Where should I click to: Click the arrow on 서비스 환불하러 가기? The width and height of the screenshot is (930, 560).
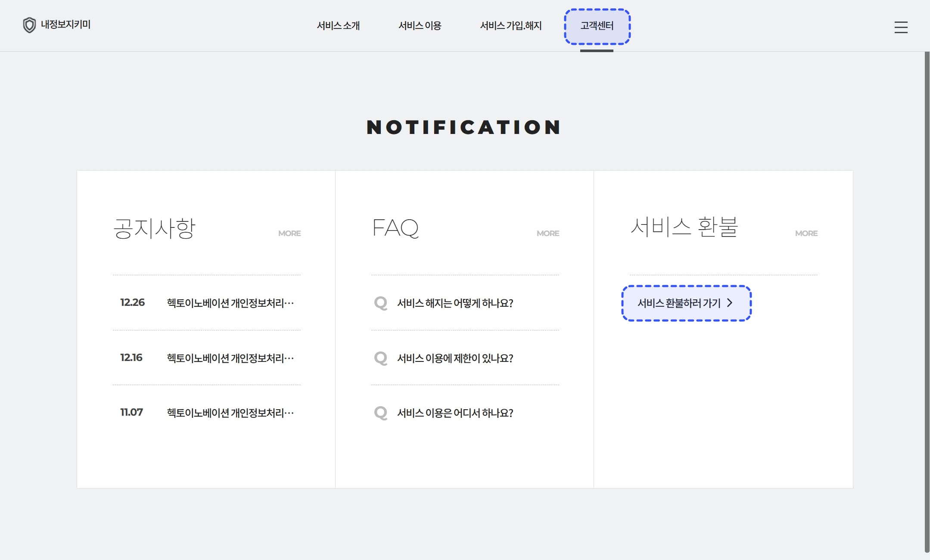pos(730,303)
